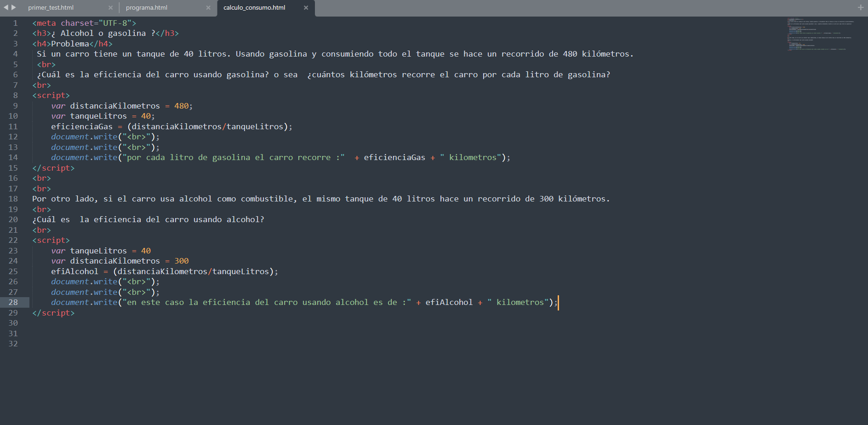The width and height of the screenshot is (868, 425).
Task: Click line number 1 in the gutter
Action: (x=16, y=23)
